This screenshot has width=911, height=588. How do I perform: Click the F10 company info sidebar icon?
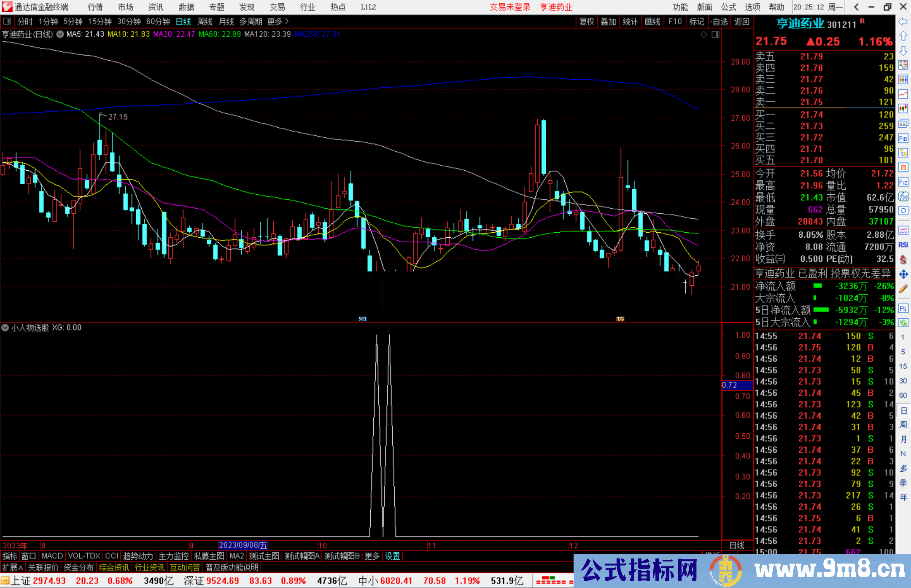[903, 138]
